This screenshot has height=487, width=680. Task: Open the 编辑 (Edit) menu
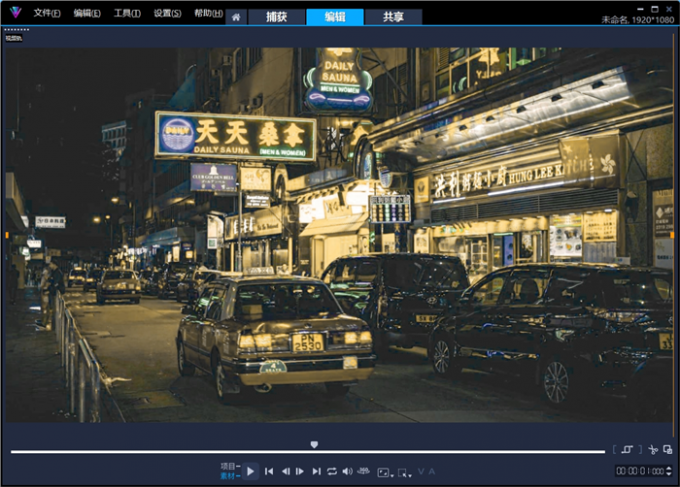[87, 13]
